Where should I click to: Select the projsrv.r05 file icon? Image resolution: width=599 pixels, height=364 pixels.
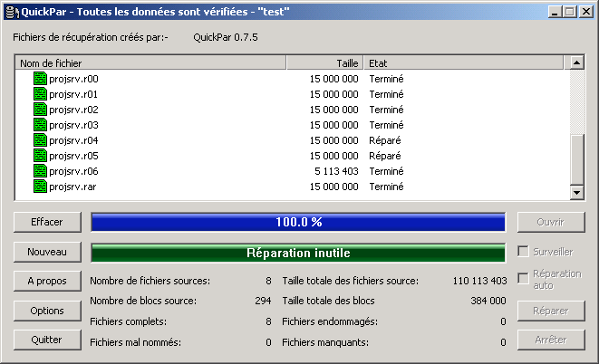(40, 156)
